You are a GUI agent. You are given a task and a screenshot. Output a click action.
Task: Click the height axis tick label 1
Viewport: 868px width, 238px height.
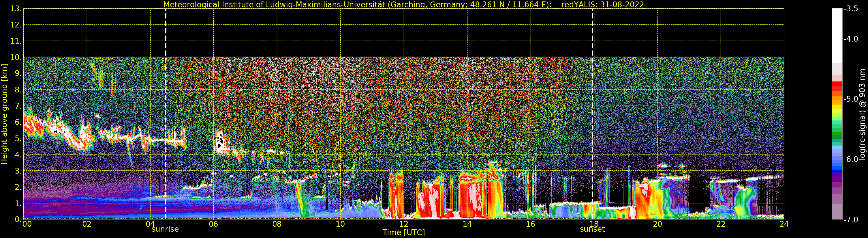(x=18, y=203)
